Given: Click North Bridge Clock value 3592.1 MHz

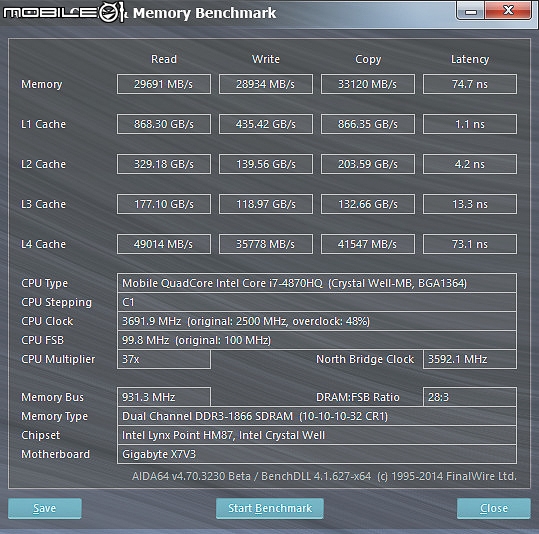Looking at the screenshot, I should (470, 359).
